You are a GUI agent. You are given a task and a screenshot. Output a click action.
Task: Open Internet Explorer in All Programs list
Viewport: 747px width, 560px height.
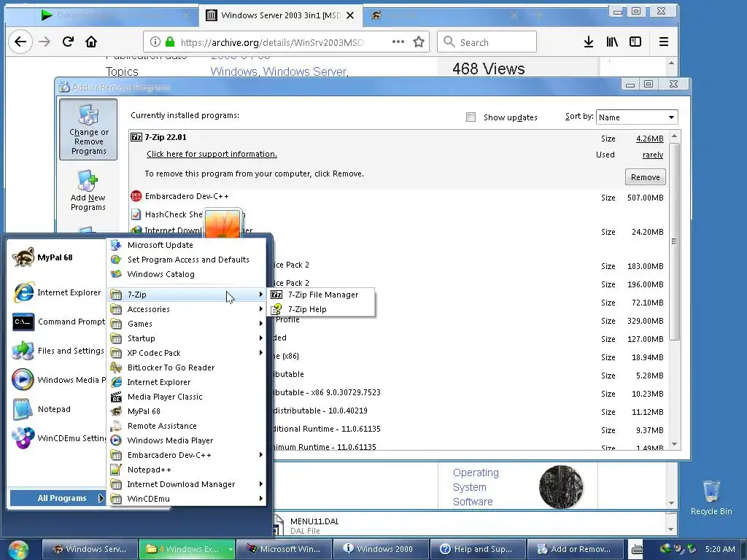186,382
